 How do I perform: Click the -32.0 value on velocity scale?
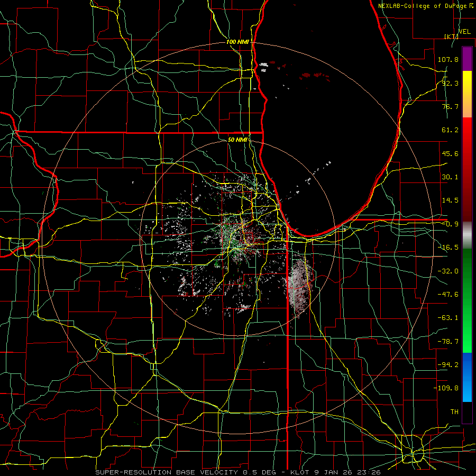pyautogui.click(x=448, y=271)
